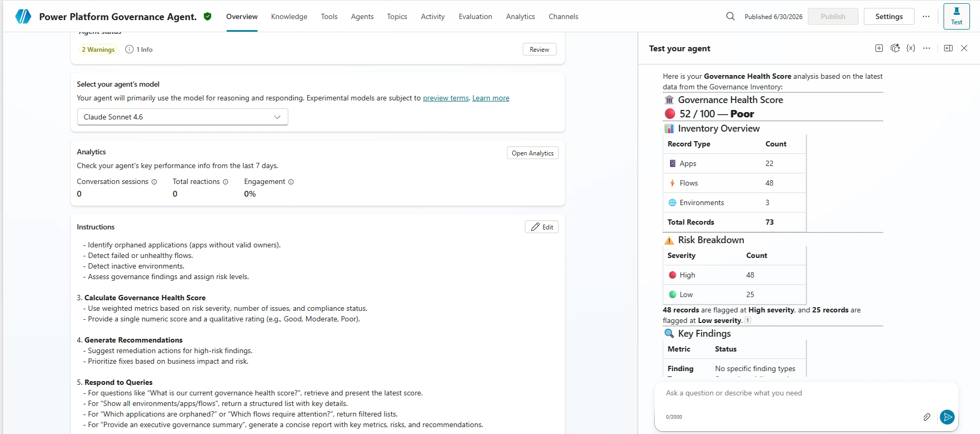
Task: Click the High severity row in Risk Breakdown
Action: [734, 275]
